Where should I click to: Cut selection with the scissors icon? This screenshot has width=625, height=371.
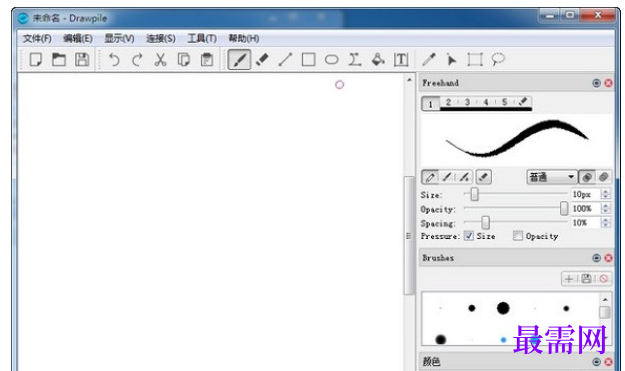(160, 60)
